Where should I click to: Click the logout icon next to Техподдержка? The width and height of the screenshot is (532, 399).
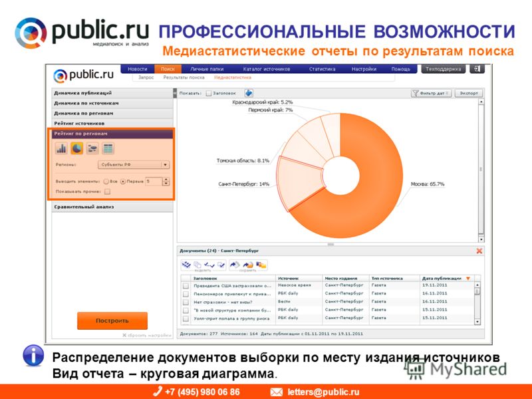click(x=477, y=69)
